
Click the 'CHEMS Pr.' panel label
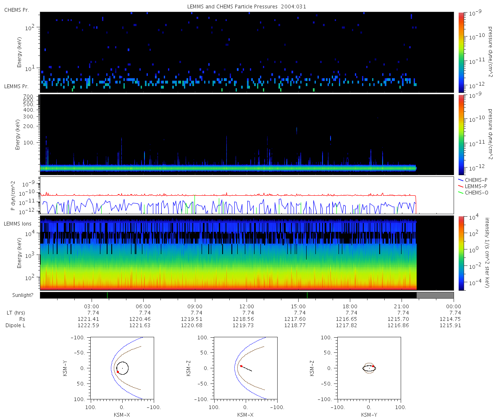click(x=16, y=10)
